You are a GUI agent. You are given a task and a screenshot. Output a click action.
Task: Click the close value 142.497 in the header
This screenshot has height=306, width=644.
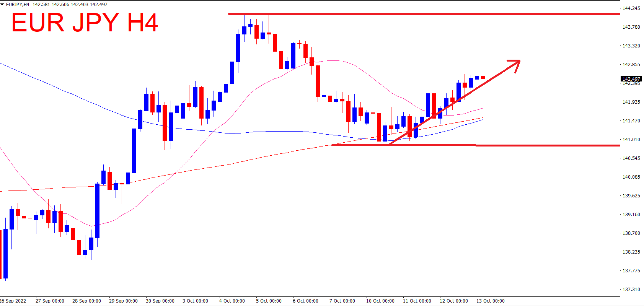98,5
